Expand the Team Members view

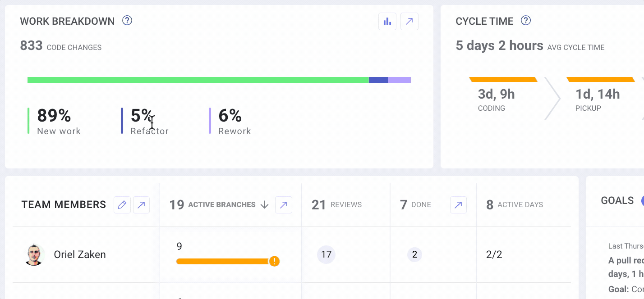(x=141, y=205)
